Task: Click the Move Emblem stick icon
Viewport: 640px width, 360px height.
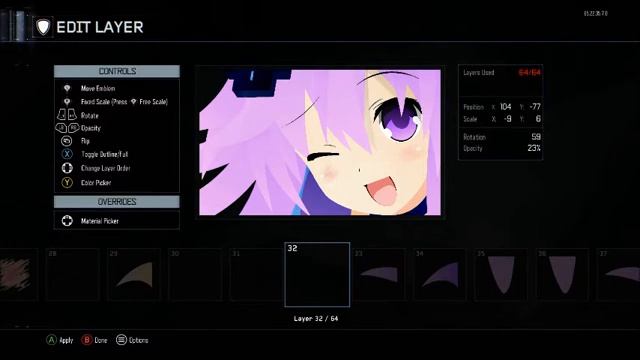Action: tap(67, 88)
